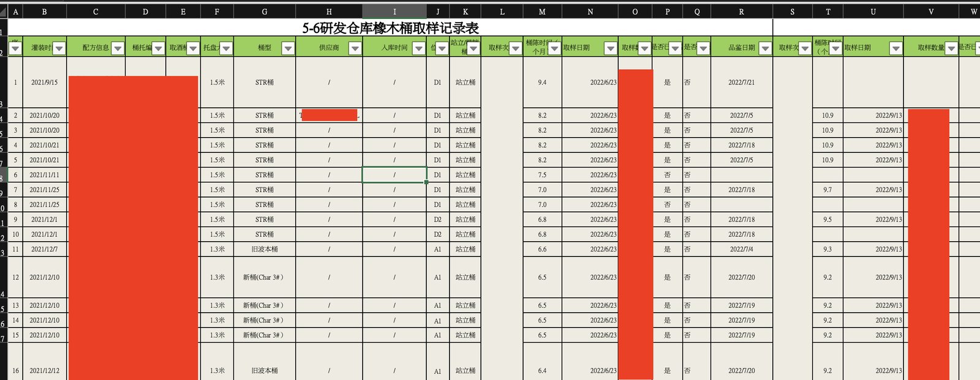Select column header N
This screenshot has height=380, width=980.
tap(590, 12)
